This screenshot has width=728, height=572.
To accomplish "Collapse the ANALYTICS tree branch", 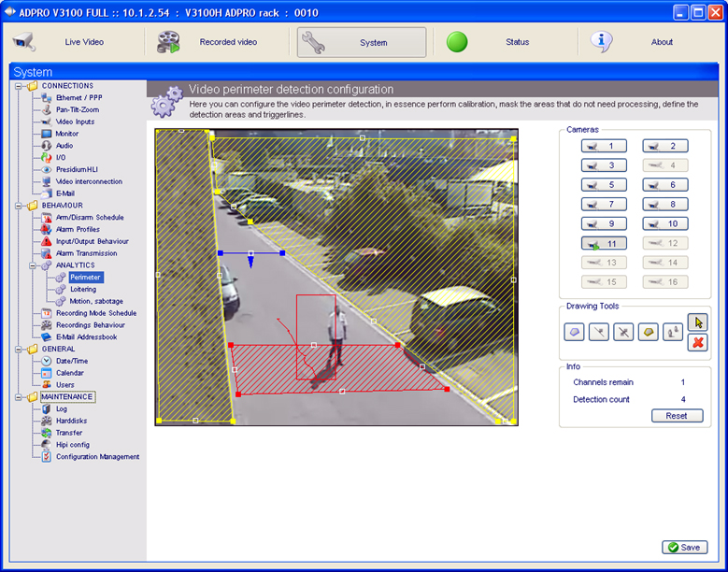I will [x=33, y=265].
